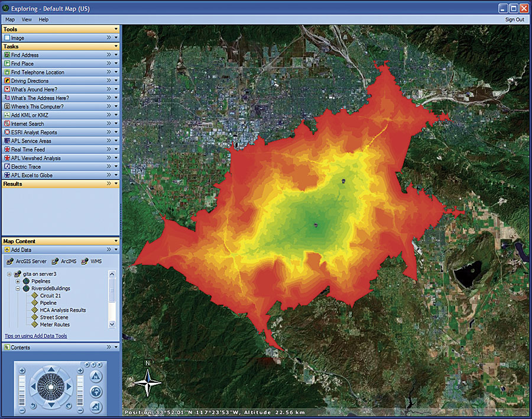Viewport: 532px width, 419px height.
Task: Click the navigator center globe joystick
Action: pyautogui.click(x=51, y=386)
